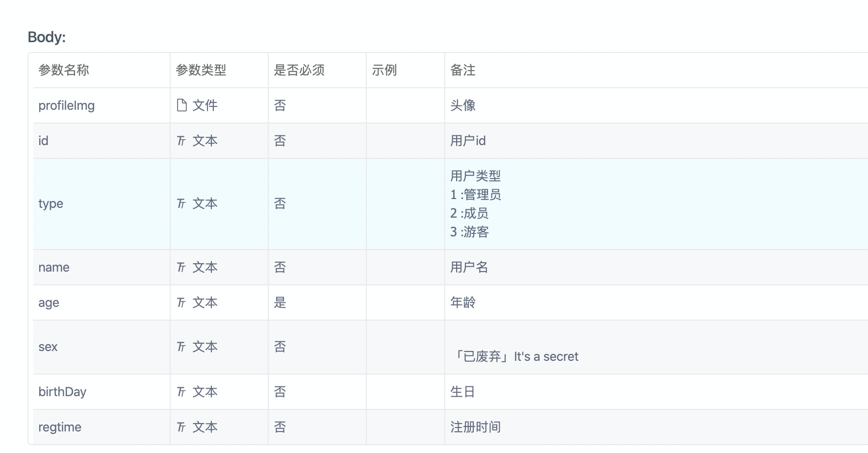Select the text type icon in the id row
Screen dimensions: 868x453
181,140
